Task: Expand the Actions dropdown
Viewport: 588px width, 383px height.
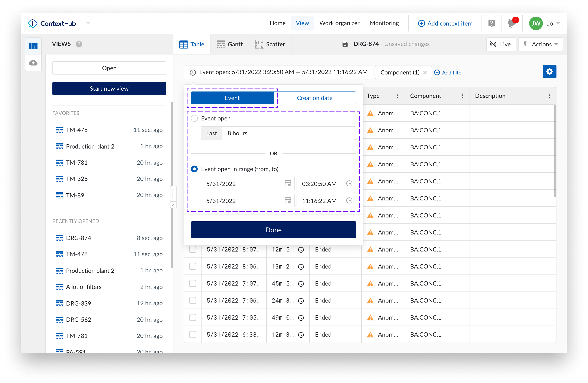Action: pyautogui.click(x=540, y=44)
